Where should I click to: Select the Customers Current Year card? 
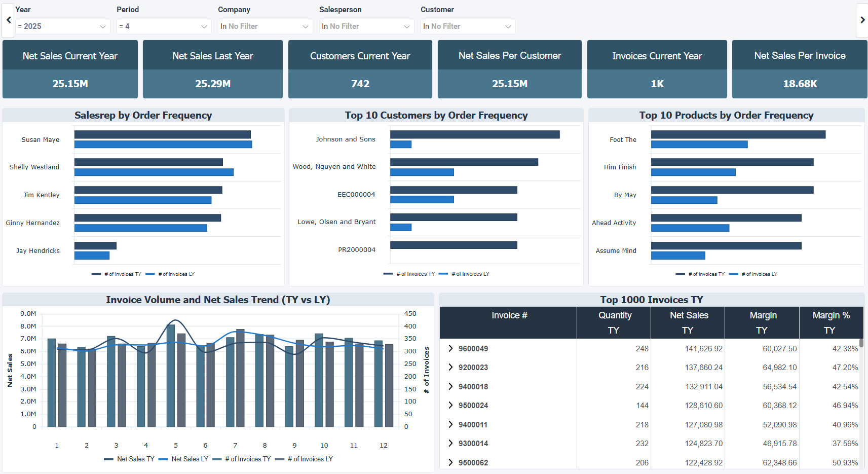pyautogui.click(x=360, y=69)
